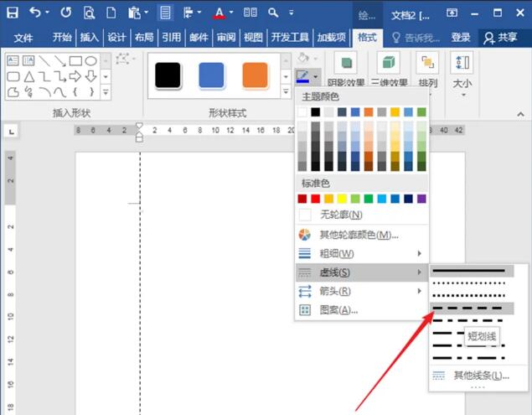Choose 无轮廓(N) option
The image size is (532, 415).
(x=362, y=215)
